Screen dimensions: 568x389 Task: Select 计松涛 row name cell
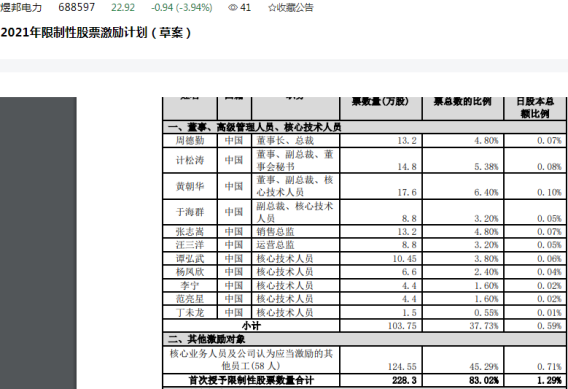(x=190, y=160)
